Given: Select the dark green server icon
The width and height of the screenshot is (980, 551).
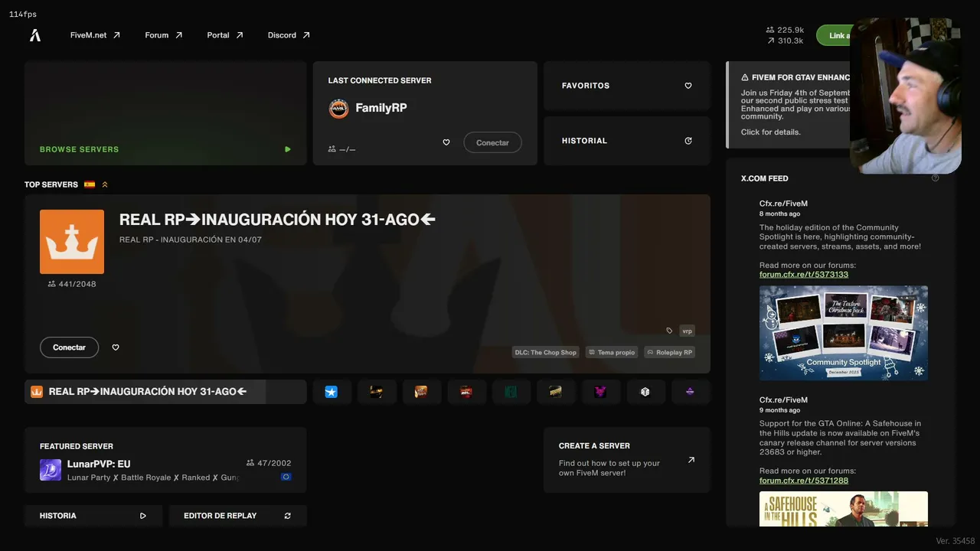Looking at the screenshot, I should tap(511, 392).
